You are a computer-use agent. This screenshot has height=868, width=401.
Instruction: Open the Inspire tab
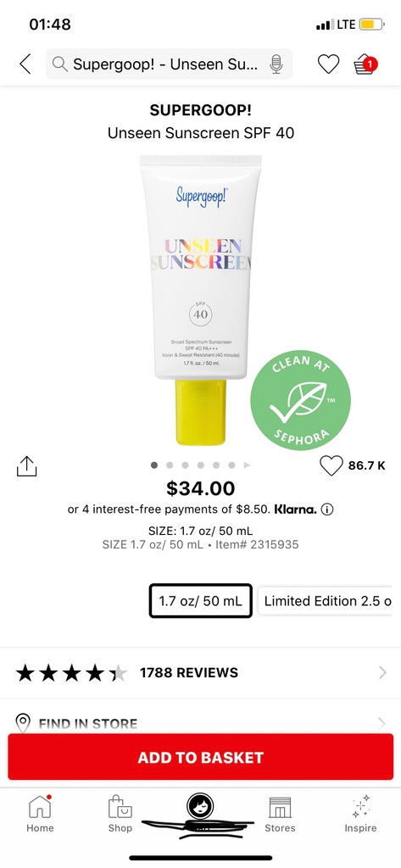(360, 814)
